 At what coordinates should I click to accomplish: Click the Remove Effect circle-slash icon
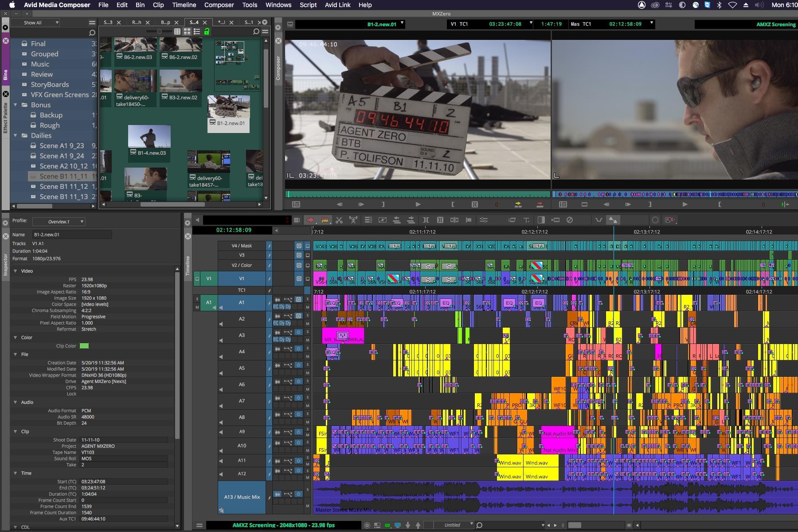click(570, 220)
